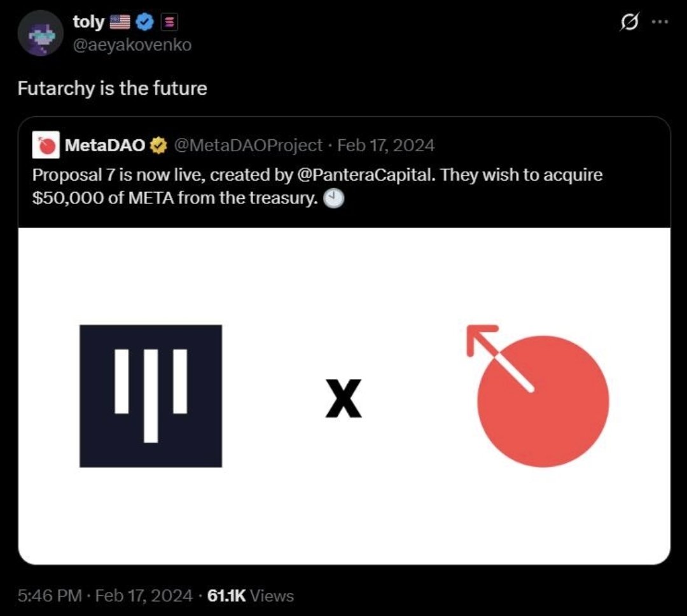This screenshot has height=616, width=687.
Task: Click the Solana affiliation badge beside toly
Action: pos(170,22)
